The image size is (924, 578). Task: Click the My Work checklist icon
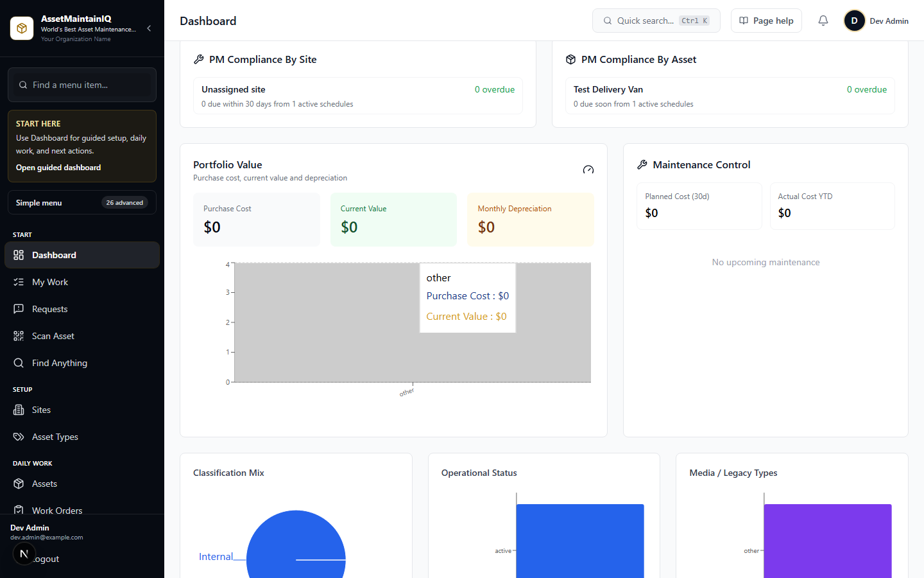[19, 282]
